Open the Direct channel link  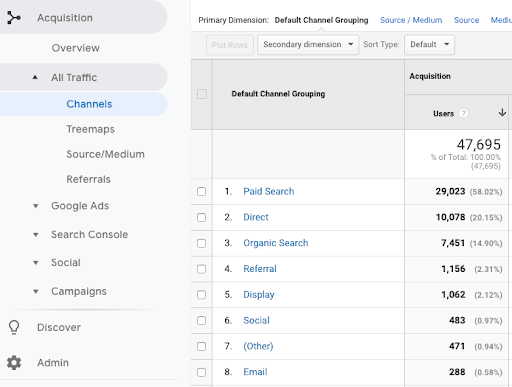coord(256,217)
